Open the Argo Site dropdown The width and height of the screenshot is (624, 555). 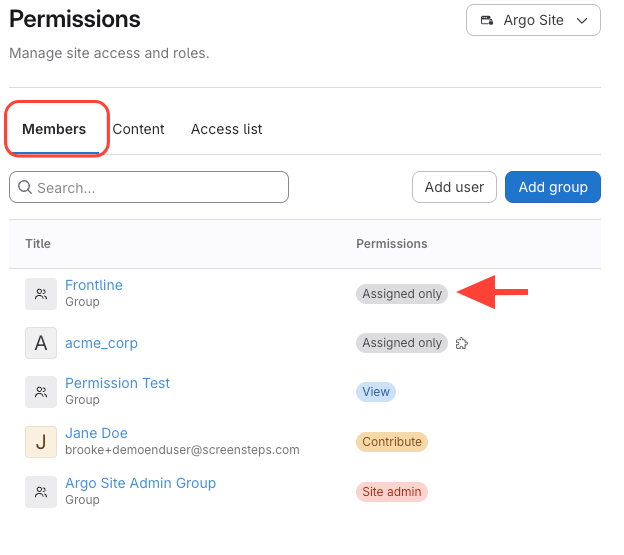533,20
